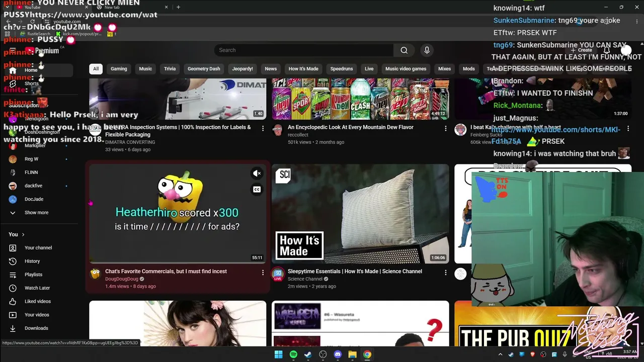The width and height of the screenshot is (644, 362).
Task: Expand the You section chevron
Action: (23, 234)
